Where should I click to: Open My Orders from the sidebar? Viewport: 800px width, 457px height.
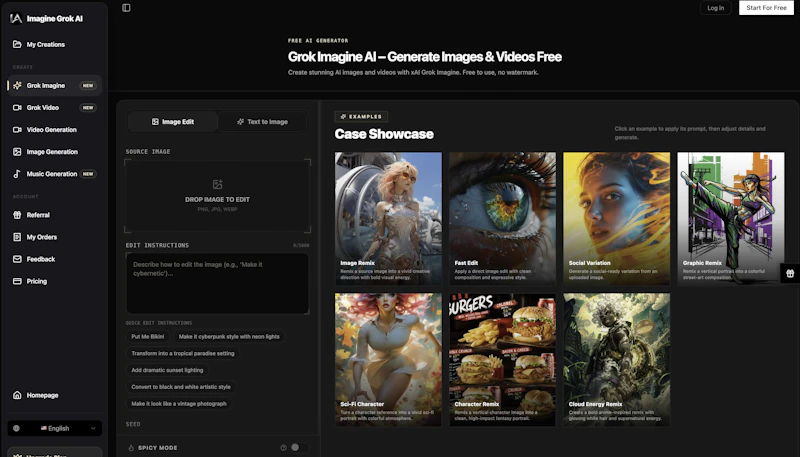click(54, 237)
